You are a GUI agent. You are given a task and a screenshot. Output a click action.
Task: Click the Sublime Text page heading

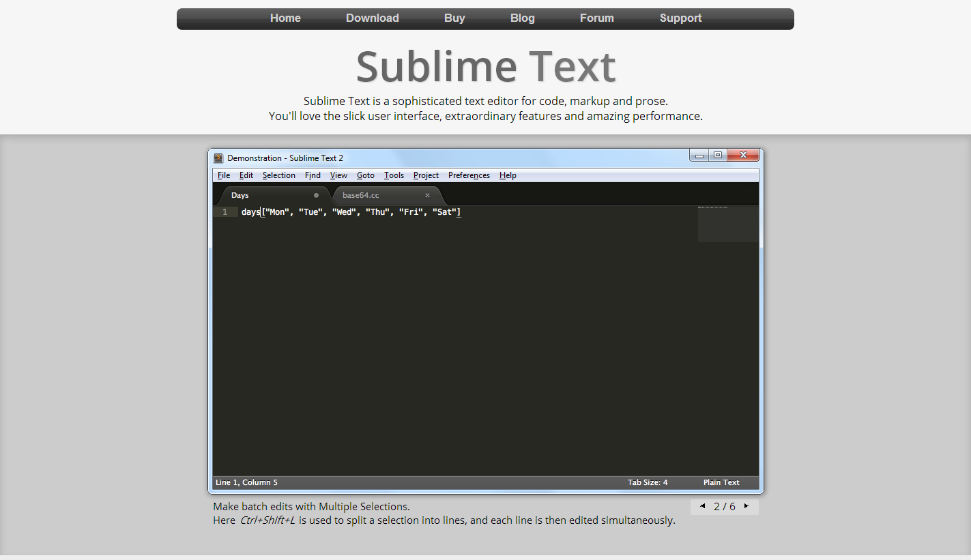point(486,67)
